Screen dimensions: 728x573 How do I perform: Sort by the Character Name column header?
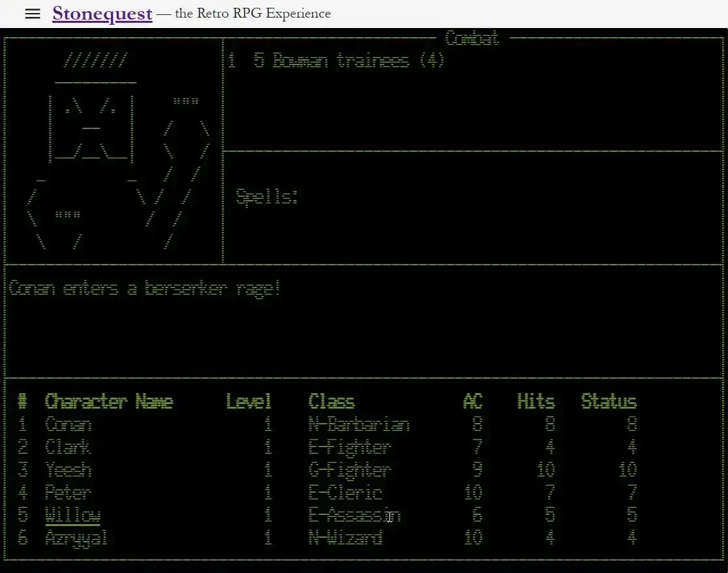(x=108, y=402)
